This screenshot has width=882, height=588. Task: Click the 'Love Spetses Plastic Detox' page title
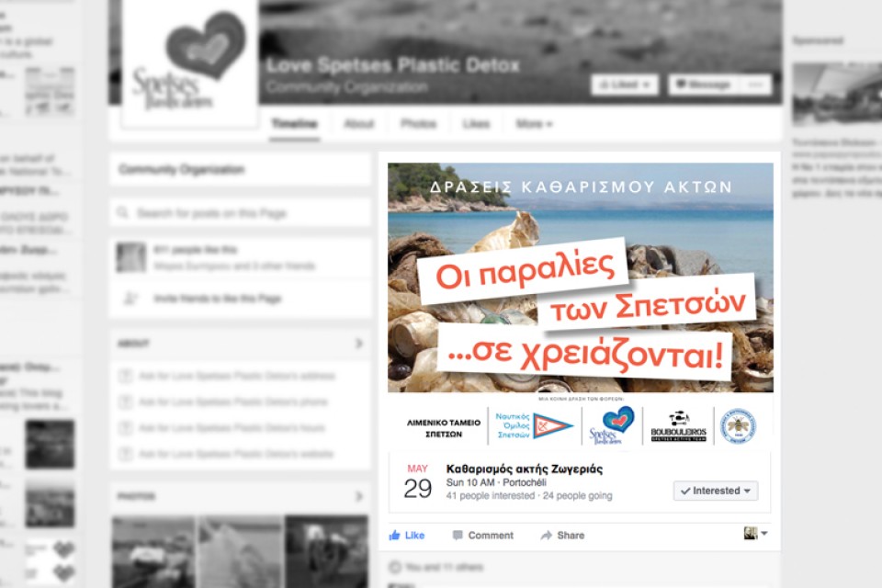pos(393,65)
